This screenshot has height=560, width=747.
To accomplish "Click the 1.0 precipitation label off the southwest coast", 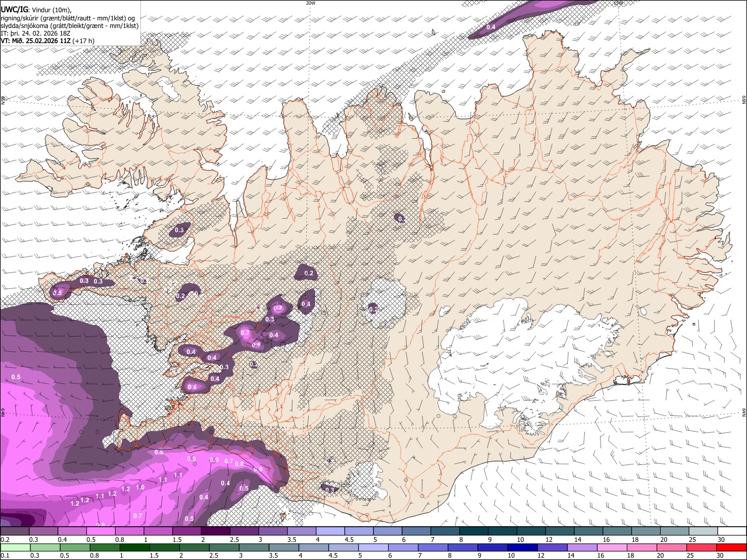I will point(140,487).
